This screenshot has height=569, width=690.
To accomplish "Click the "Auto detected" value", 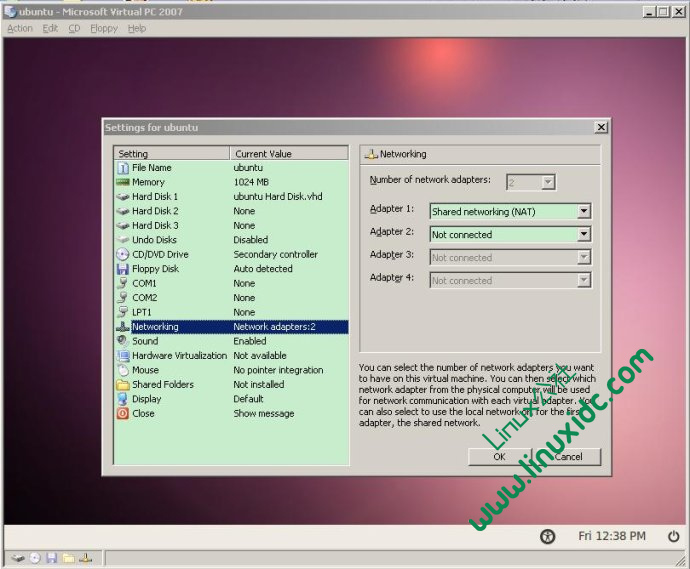I will tap(263, 269).
